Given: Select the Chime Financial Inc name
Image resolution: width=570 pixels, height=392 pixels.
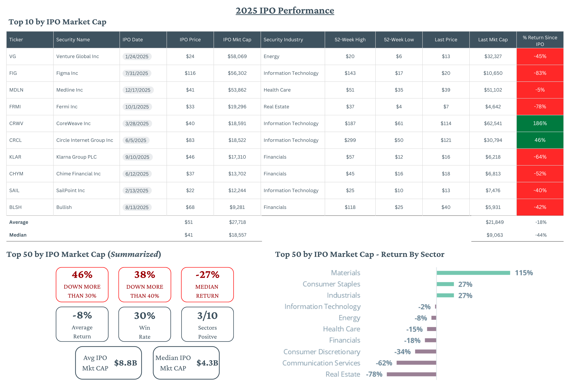Looking at the screenshot, I should [x=78, y=174].
